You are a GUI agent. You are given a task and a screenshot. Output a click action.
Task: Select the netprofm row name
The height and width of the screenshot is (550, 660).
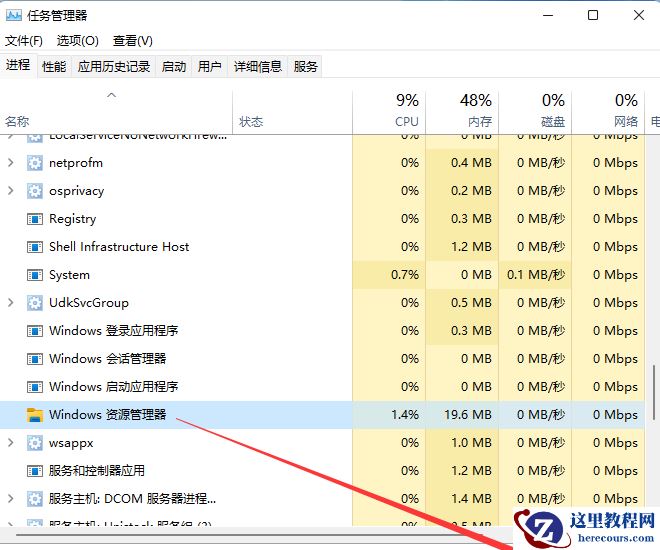point(76,163)
